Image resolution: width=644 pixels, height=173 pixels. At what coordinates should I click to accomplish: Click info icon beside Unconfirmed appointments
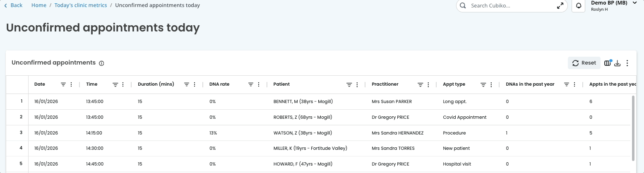point(101,63)
